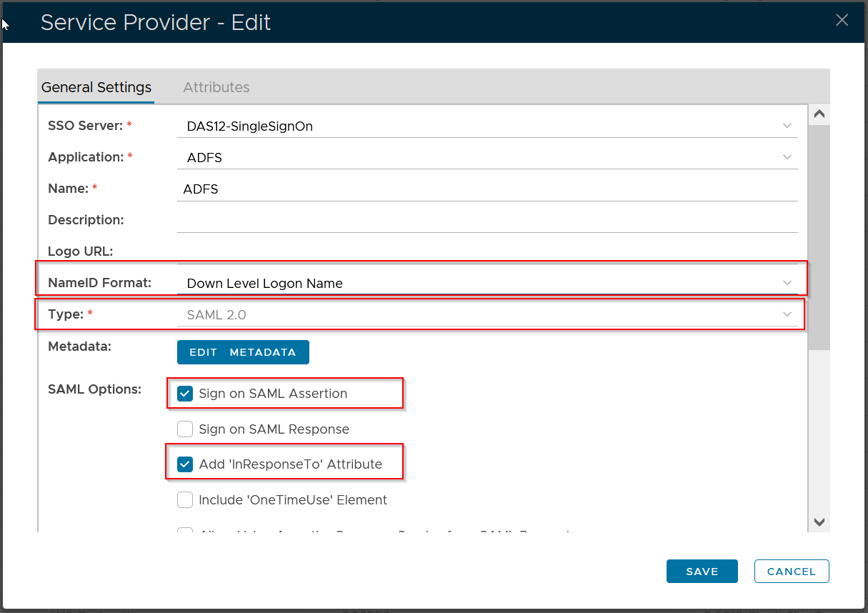Expand the SSO Server dropdown
Viewport: 868px width, 613px height.
coord(787,126)
